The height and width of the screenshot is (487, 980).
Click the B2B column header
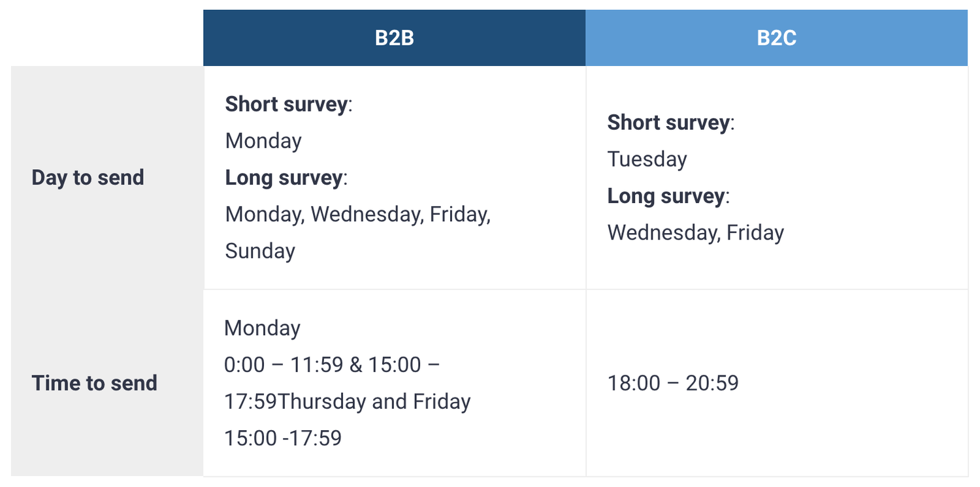394,38
